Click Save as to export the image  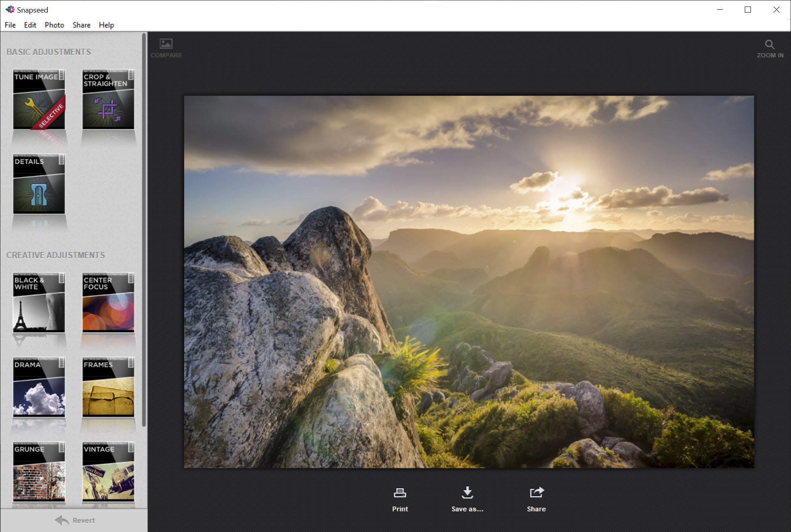click(467, 499)
